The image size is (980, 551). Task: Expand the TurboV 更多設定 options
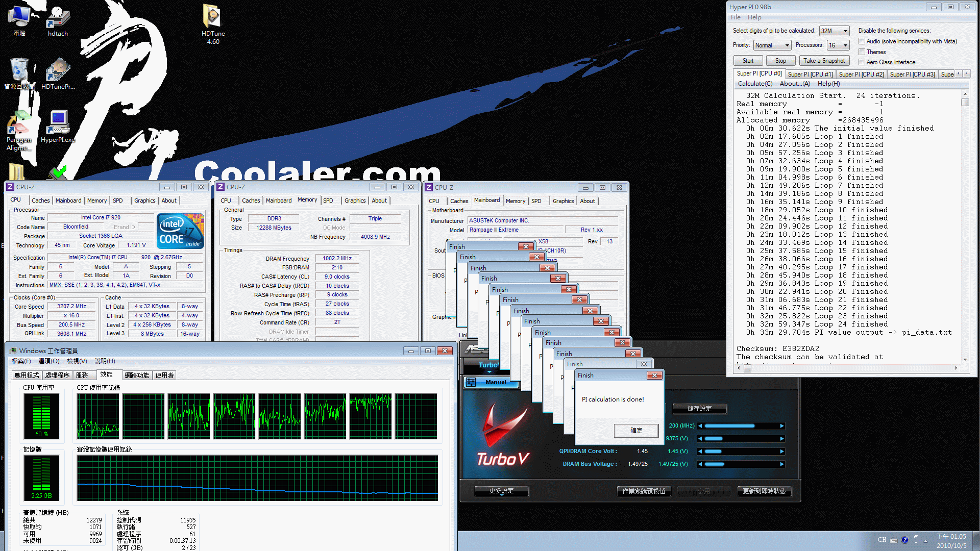pos(501,491)
